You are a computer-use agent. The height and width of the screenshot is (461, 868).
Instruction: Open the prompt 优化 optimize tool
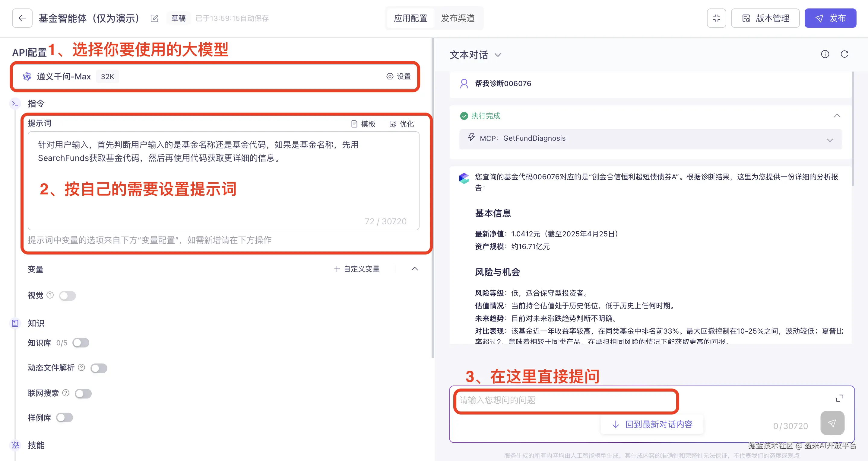[x=402, y=124]
